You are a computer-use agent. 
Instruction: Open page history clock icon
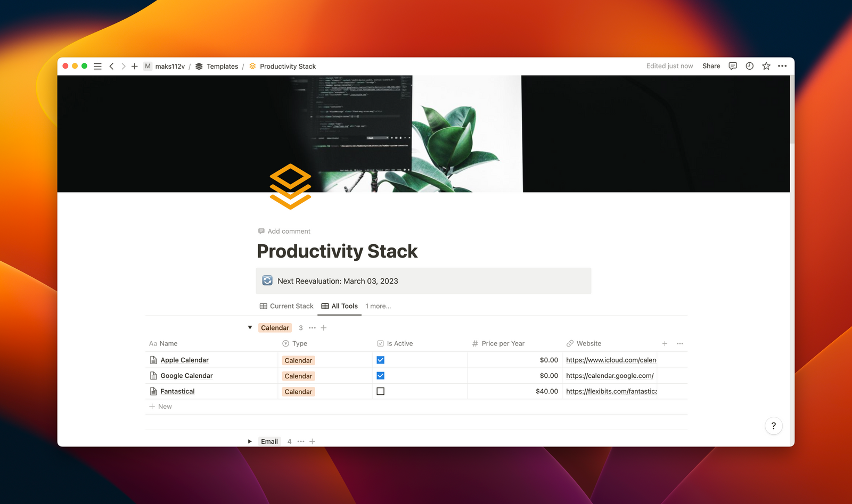[749, 66]
